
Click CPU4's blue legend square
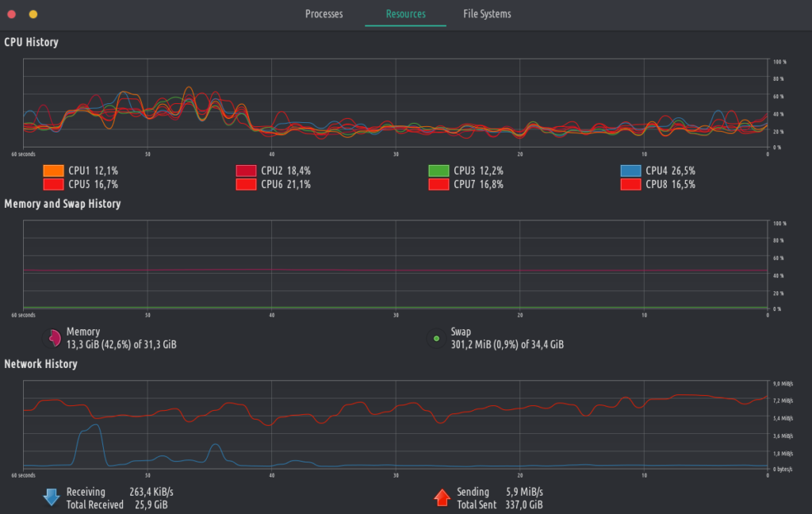coord(630,170)
